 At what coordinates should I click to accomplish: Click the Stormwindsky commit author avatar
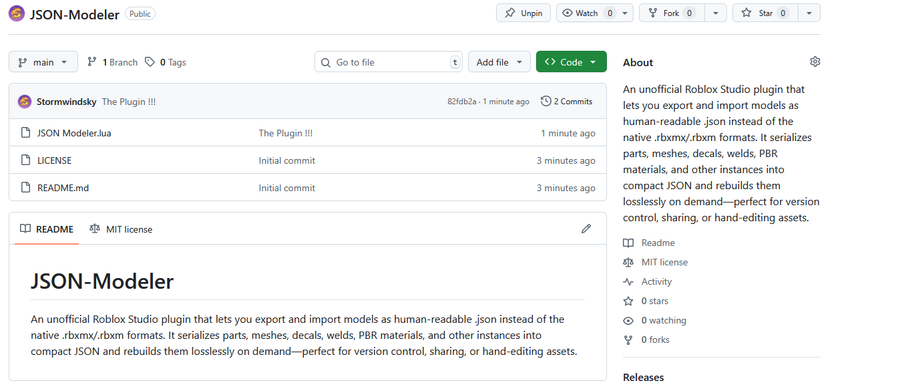click(25, 102)
